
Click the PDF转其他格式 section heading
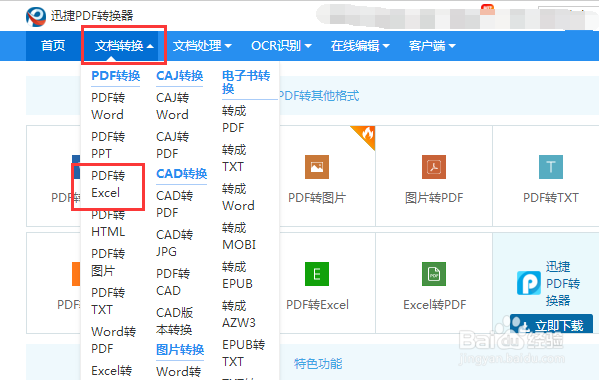[x=319, y=95]
